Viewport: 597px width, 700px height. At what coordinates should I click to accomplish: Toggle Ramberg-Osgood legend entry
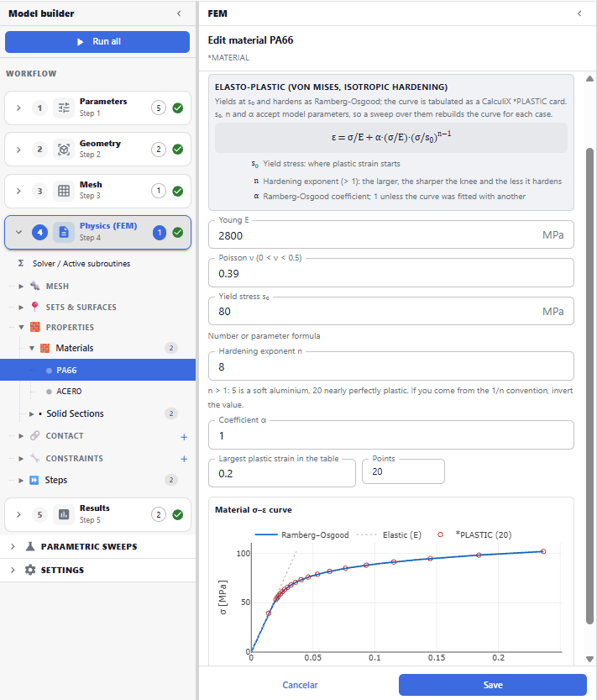pyautogui.click(x=301, y=534)
